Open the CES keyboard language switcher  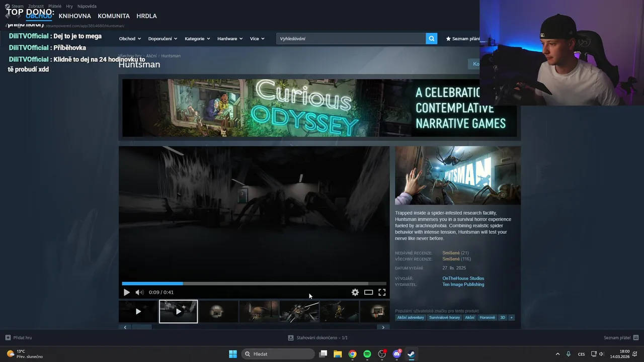582,354
